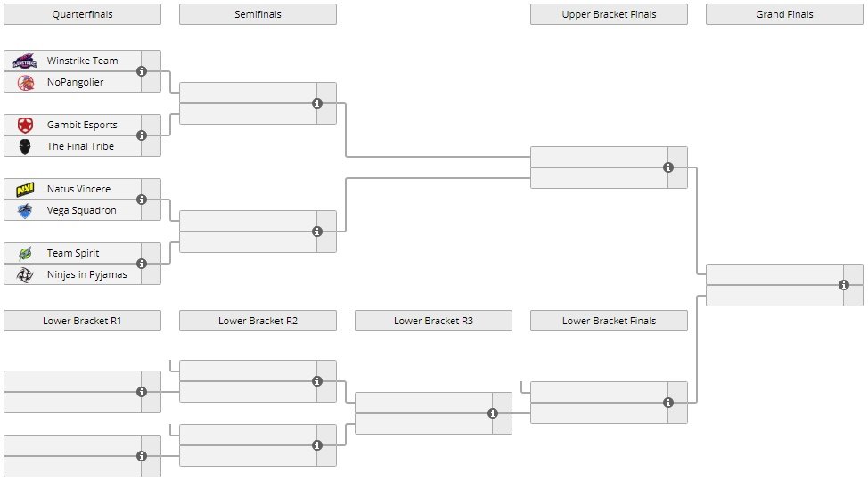Show Upper Bracket Finals match info
Viewport: 868px width, 481px height.
pyautogui.click(x=668, y=167)
